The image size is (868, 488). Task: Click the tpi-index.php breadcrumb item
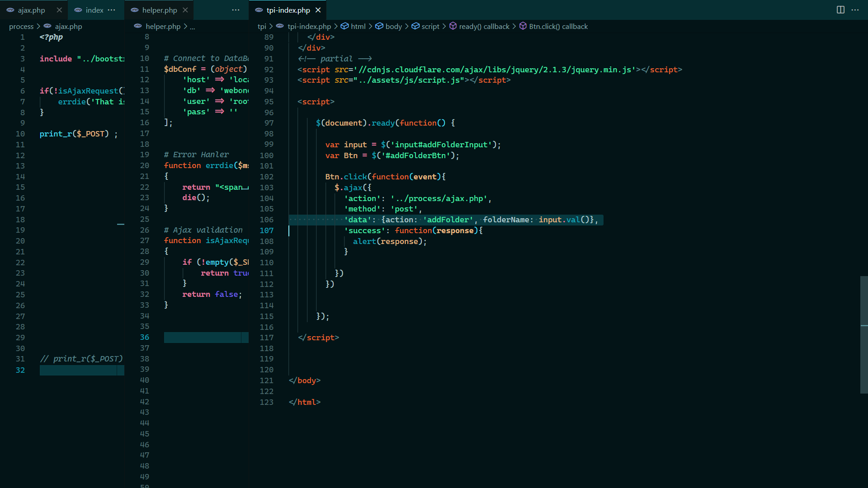coord(309,27)
